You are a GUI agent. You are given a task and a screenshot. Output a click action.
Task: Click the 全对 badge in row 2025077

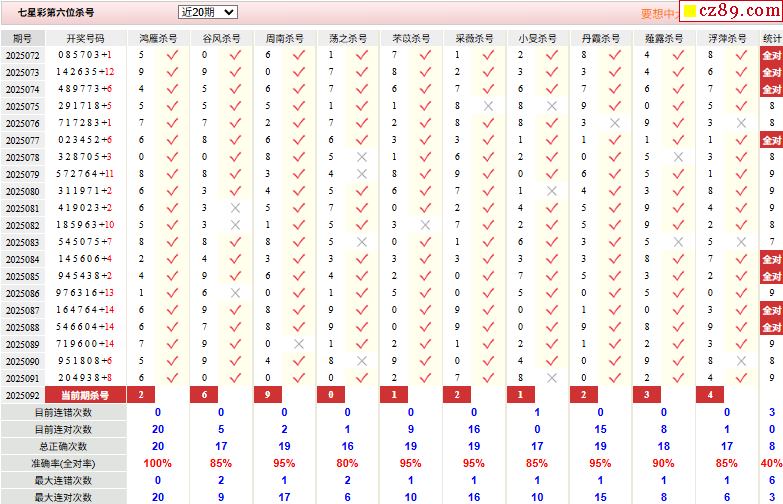[772, 140]
